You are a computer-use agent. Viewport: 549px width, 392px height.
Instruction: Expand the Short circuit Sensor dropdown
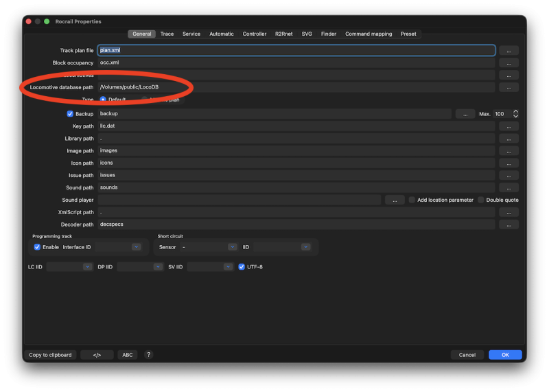pyautogui.click(x=209, y=247)
